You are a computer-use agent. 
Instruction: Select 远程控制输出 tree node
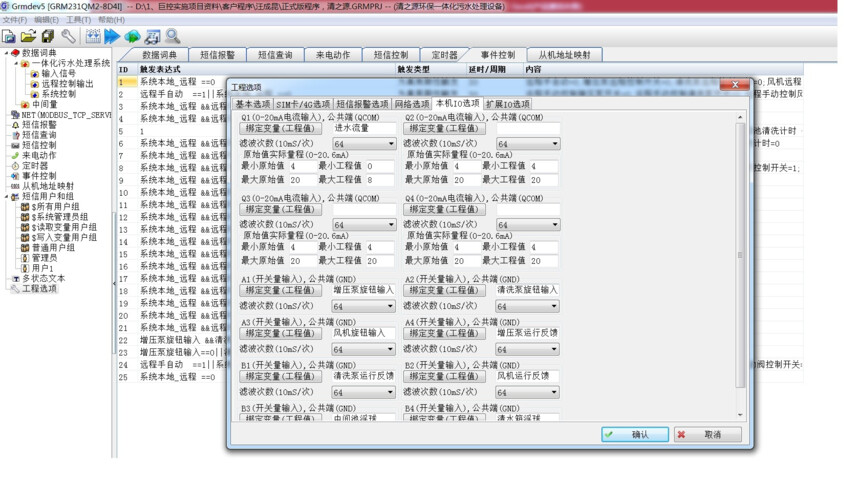(x=67, y=83)
